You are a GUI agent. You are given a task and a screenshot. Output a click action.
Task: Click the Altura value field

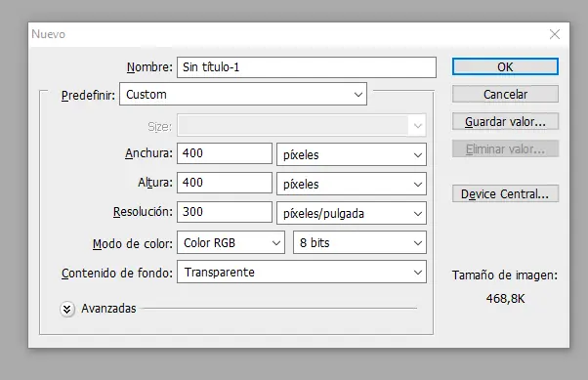(x=225, y=183)
